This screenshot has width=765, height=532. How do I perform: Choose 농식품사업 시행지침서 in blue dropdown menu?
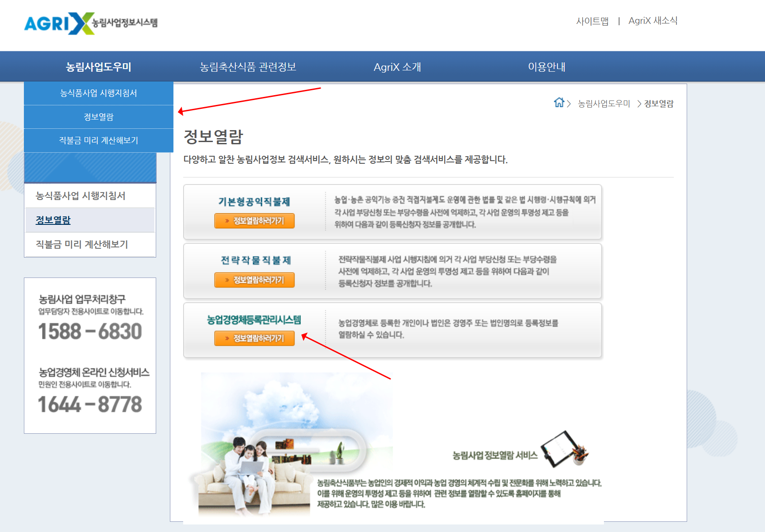pyautogui.click(x=99, y=93)
